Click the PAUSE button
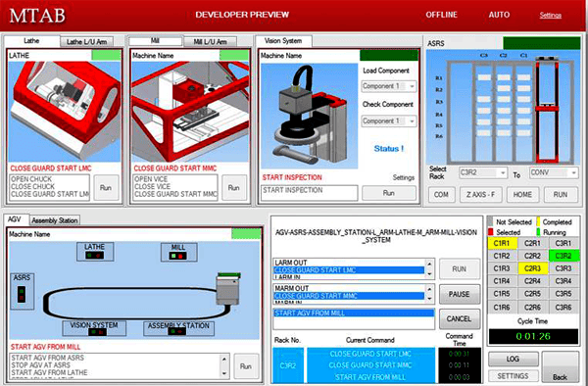588x386 pixels. point(460,294)
